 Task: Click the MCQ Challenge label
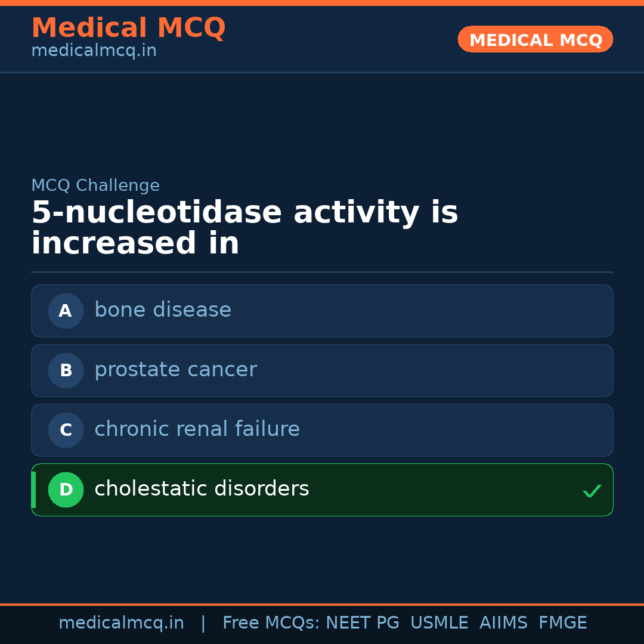pyautogui.click(x=95, y=185)
